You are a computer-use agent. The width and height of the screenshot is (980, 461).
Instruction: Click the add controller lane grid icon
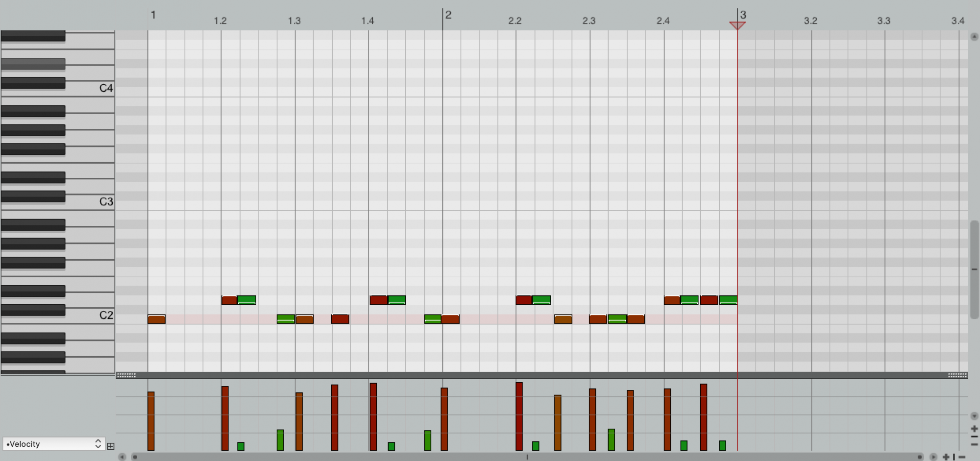coord(111,446)
